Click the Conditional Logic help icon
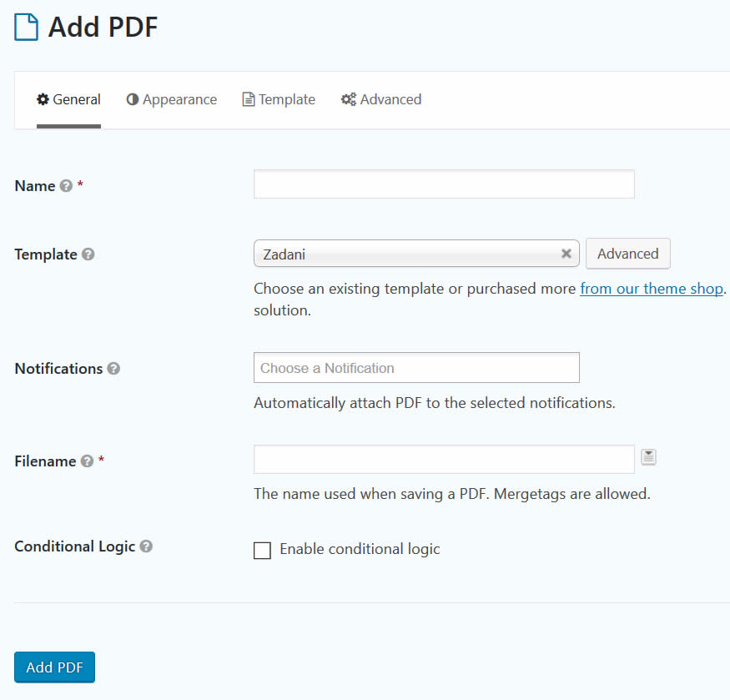 146,546
